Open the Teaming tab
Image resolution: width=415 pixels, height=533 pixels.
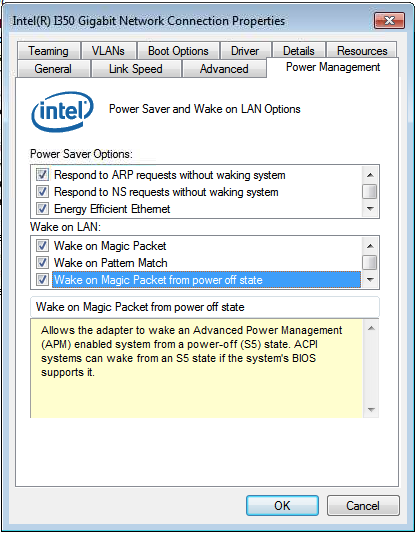point(49,51)
